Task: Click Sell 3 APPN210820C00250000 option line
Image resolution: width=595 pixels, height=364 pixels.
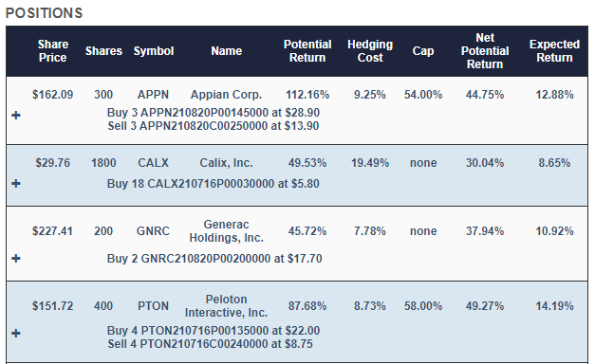Action: pyautogui.click(x=214, y=126)
